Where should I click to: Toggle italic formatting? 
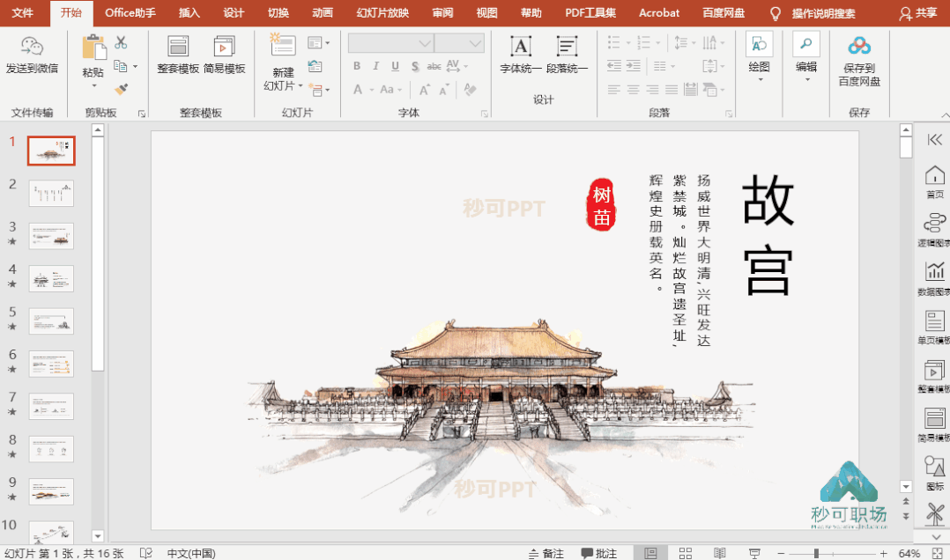coord(376,66)
